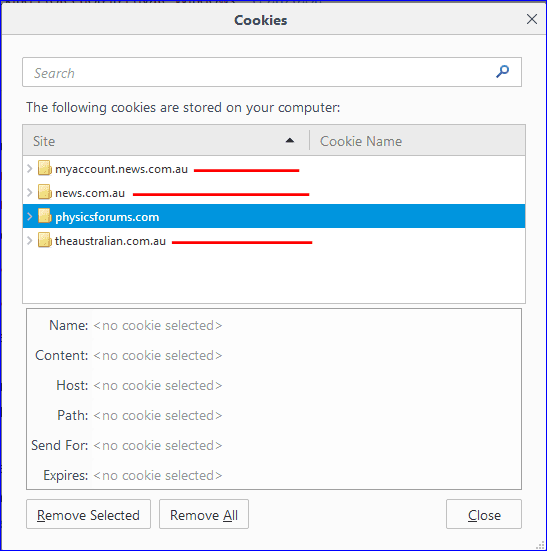Focus the cookie Search field
This screenshot has width=547, height=551.
tap(272, 72)
